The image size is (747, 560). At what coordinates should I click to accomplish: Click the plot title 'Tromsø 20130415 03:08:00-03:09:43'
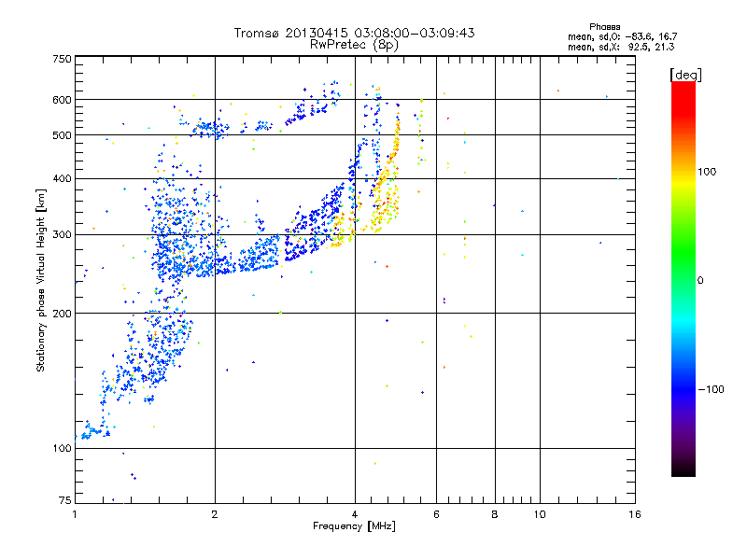coord(354,33)
